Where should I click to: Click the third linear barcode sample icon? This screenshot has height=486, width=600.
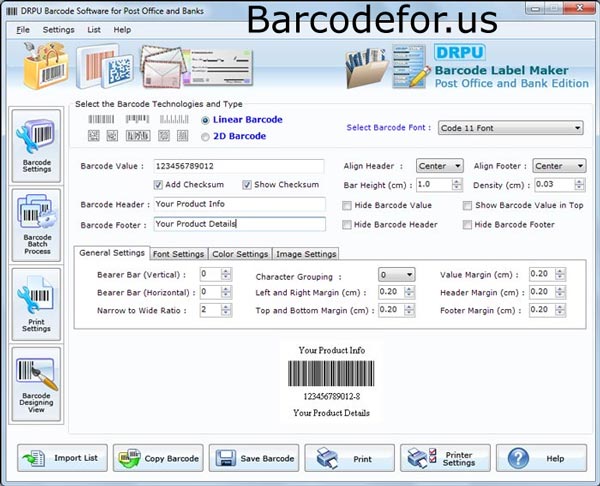(174, 119)
